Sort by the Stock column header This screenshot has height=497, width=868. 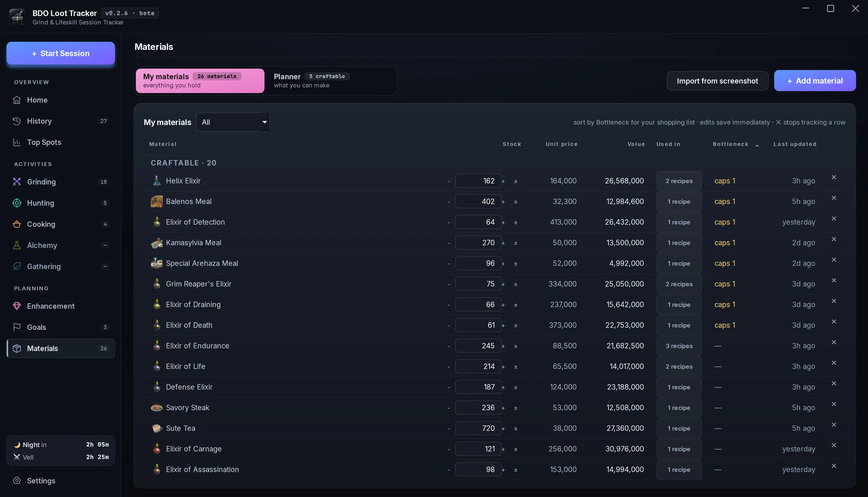512,144
